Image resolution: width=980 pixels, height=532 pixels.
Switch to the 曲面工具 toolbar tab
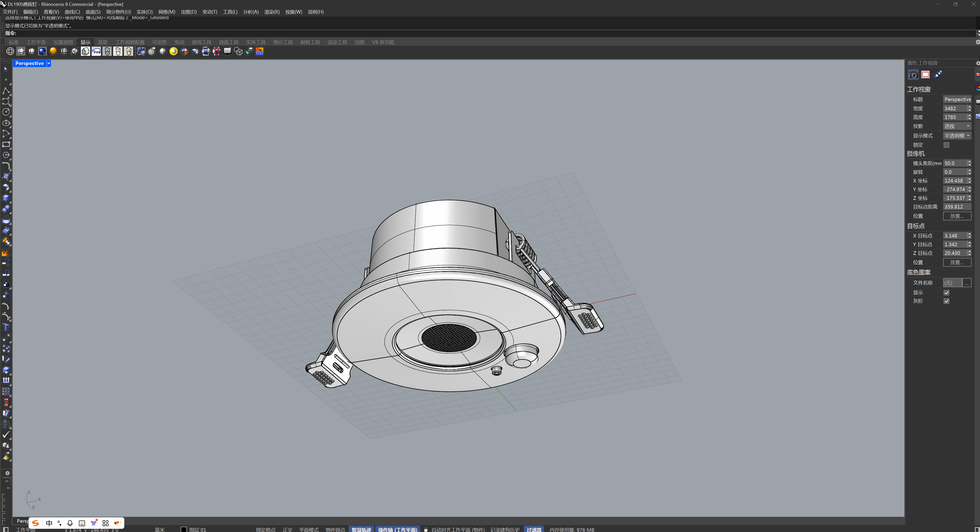point(228,42)
